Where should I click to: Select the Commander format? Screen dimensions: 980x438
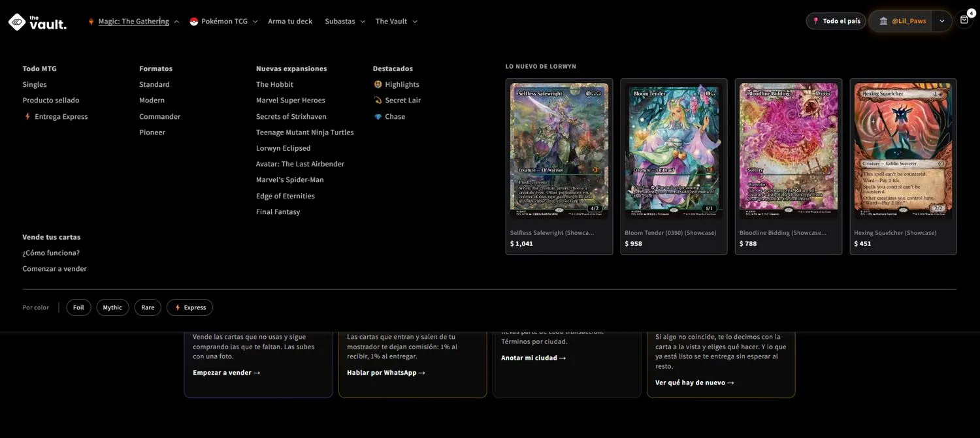159,117
